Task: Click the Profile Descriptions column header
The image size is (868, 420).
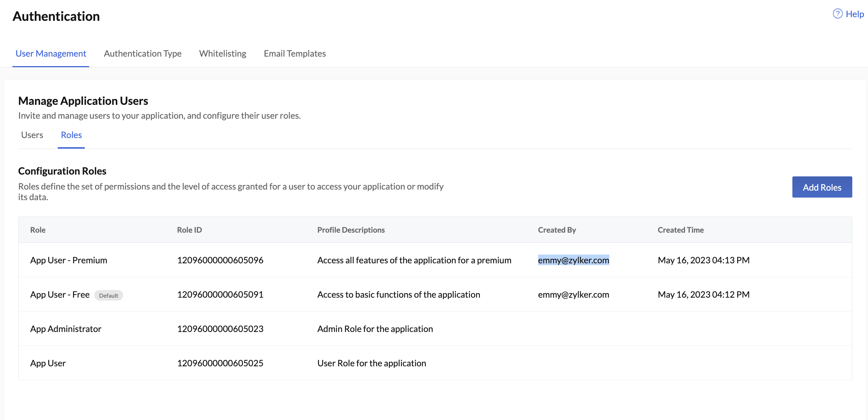Action: click(x=351, y=230)
